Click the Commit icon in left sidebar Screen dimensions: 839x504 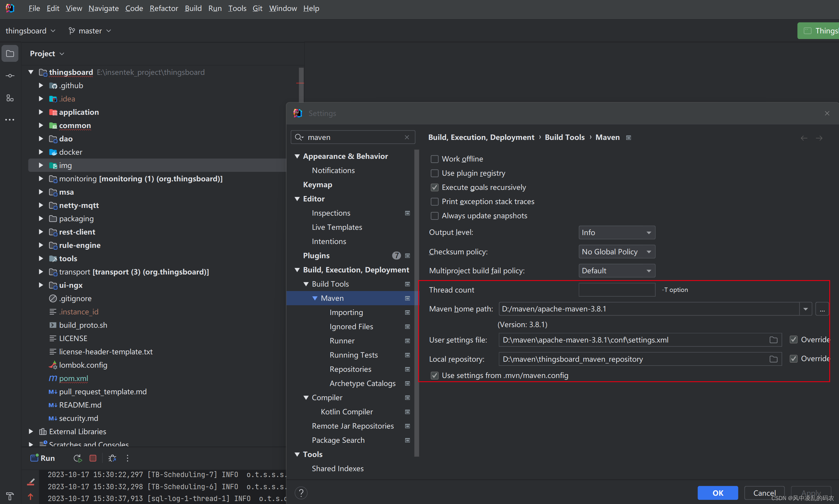pyautogui.click(x=10, y=76)
